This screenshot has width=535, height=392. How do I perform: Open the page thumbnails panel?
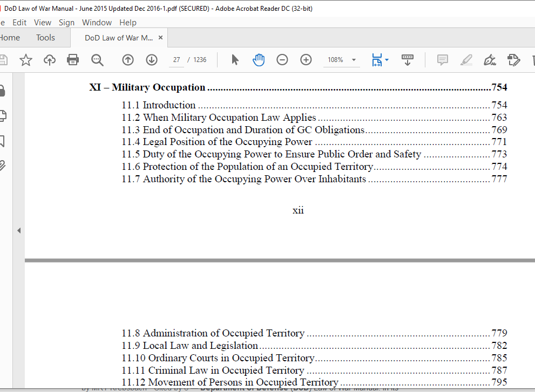point(3,116)
